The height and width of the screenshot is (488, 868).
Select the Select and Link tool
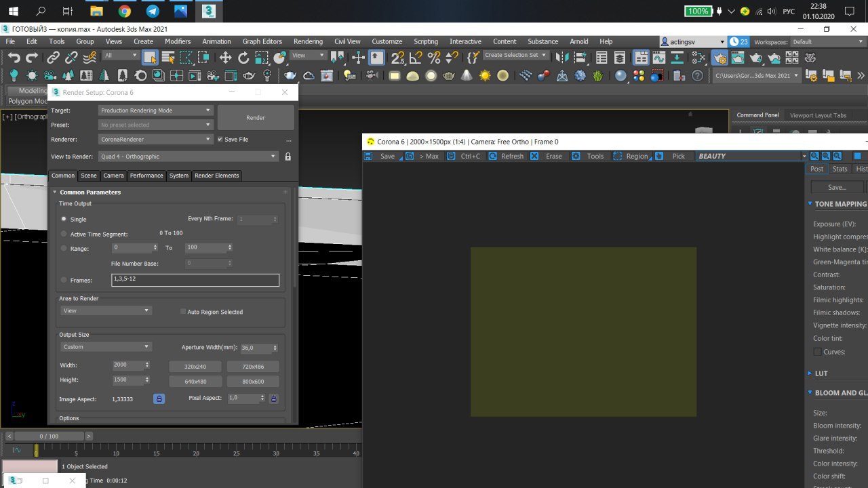click(x=53, y=58)
